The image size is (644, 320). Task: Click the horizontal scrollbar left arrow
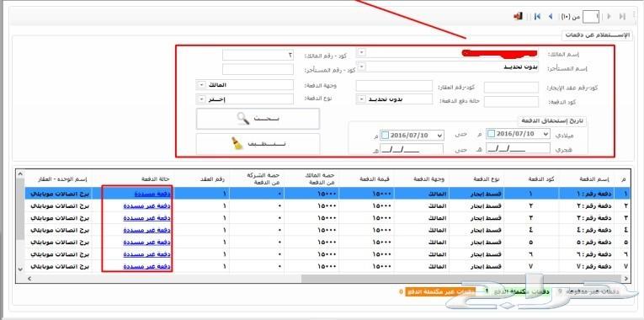pyautogui.click(x=29, y=279)
